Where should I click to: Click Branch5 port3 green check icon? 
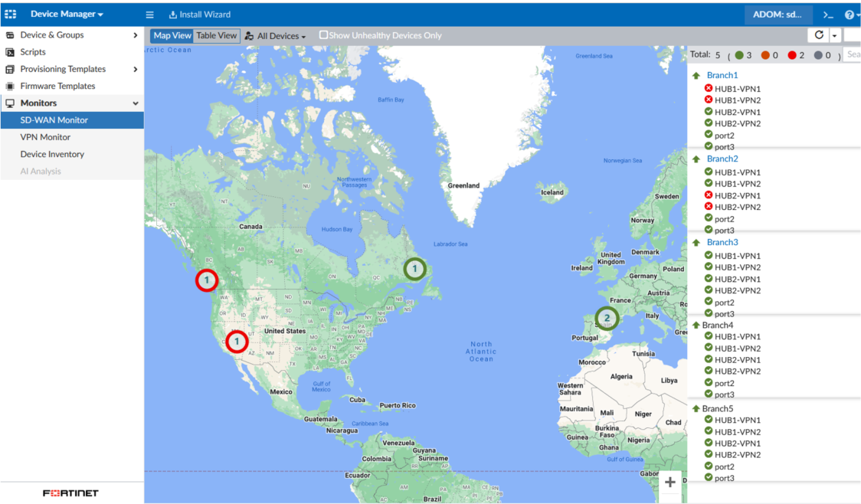point(709,477)
